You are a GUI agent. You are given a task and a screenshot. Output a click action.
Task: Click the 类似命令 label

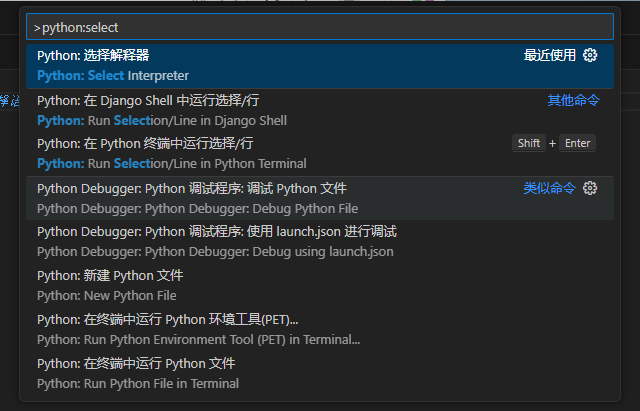549,188
